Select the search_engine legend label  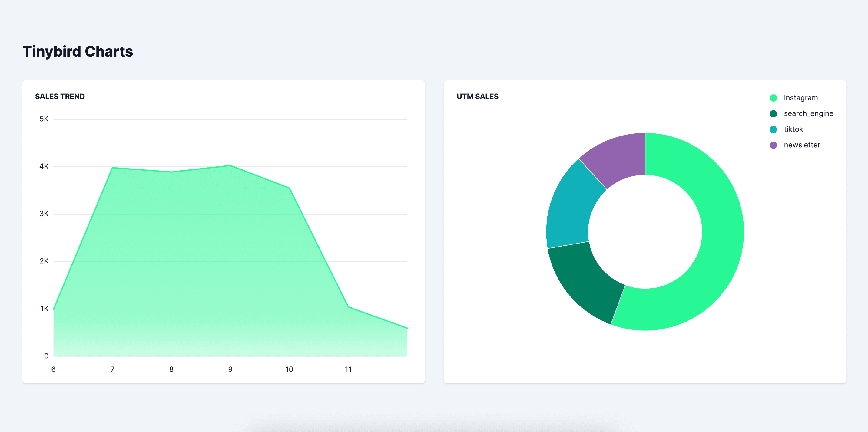click(808, 114)
